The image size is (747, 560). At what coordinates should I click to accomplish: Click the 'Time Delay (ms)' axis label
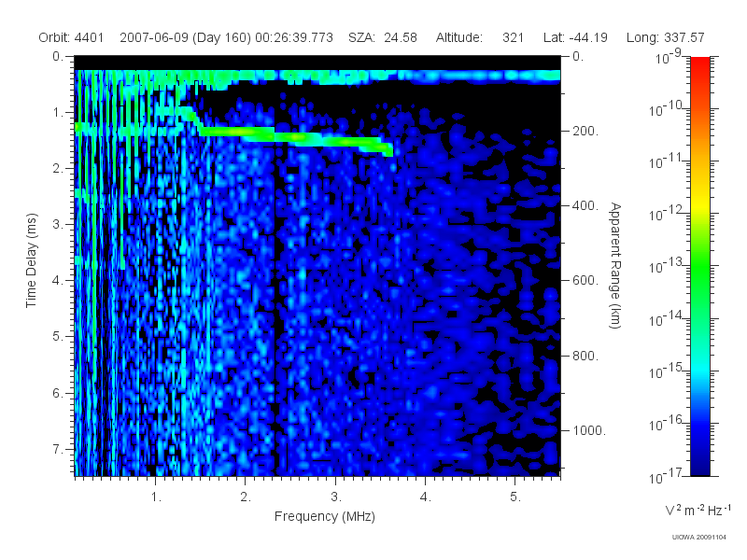31,260
